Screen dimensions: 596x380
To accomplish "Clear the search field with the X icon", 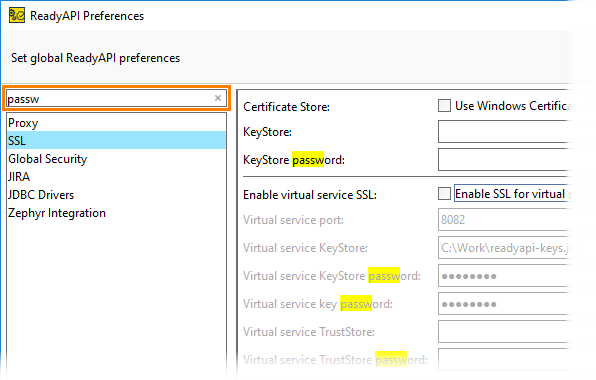I will coord(218,98).
